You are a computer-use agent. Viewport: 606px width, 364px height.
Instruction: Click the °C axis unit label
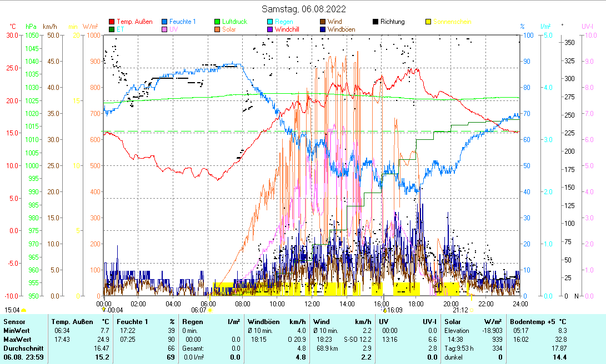(13, 27)
